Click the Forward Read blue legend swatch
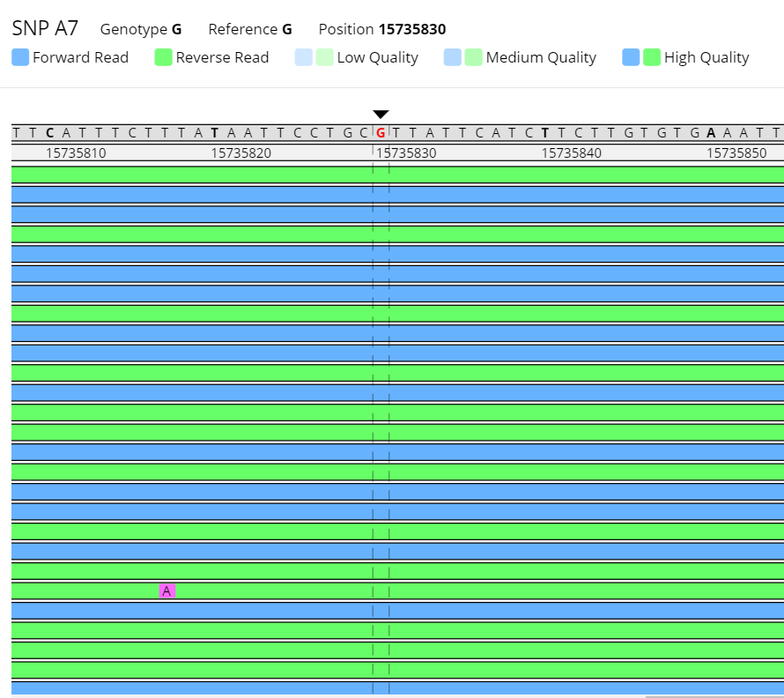 [20, 57]
